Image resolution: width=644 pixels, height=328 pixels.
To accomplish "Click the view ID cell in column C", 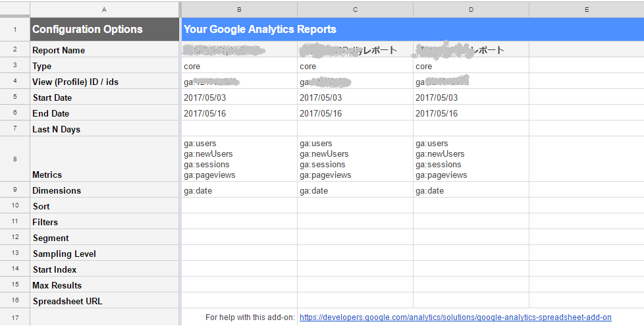I will tap(356, 82).
